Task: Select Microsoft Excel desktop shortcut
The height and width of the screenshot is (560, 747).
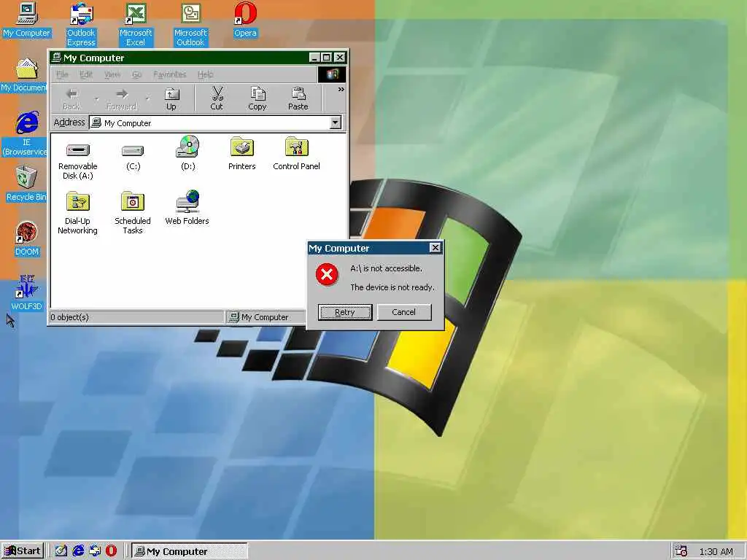Action: click(135, 24)
